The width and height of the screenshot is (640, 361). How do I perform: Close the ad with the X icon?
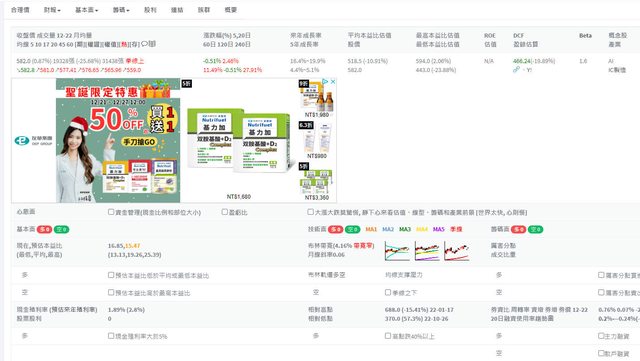(x=333, y=82)
